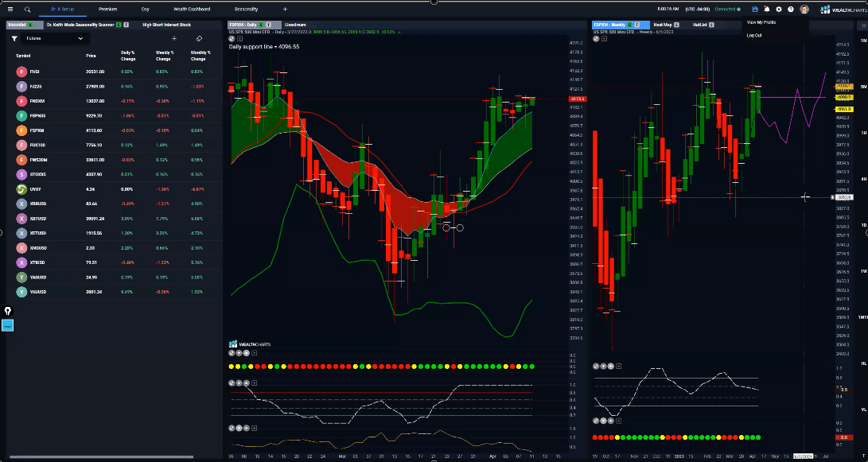Open the hamburger main menu
This screenshot has height=462, width=868.
tap(10, 10)
